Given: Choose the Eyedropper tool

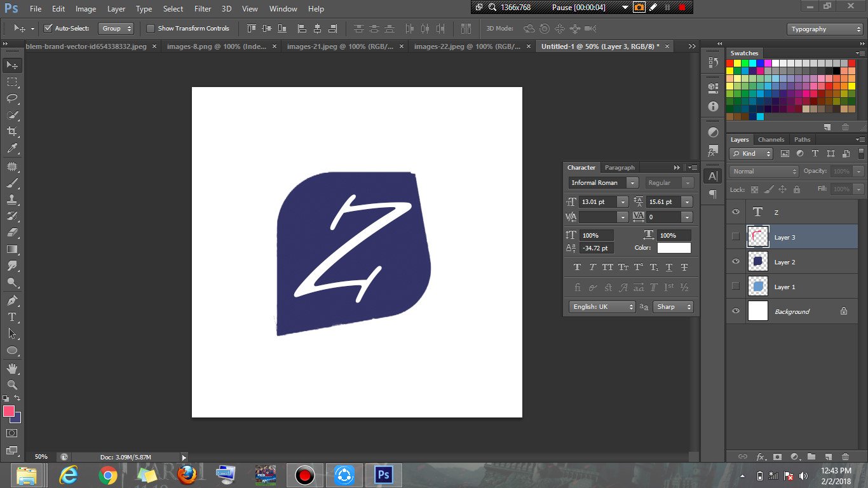Looking at the screenshot, I should pyautogui.click(x=11, y=149).
